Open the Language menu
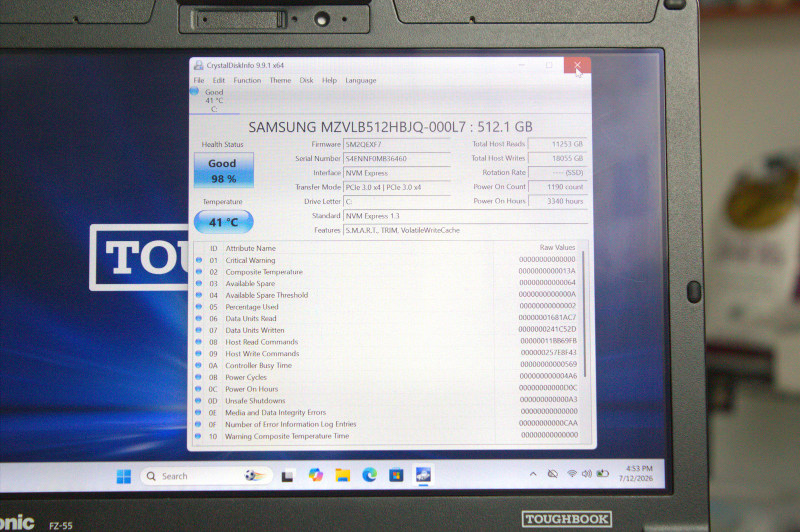Viewport: 800px width, 532px height. [x=360, y=80]
